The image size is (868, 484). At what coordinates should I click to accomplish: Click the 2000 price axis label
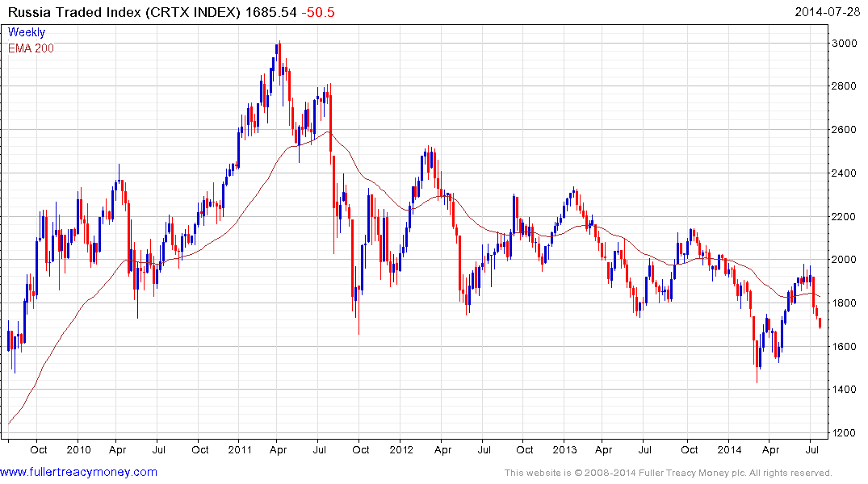click(845, 260)
